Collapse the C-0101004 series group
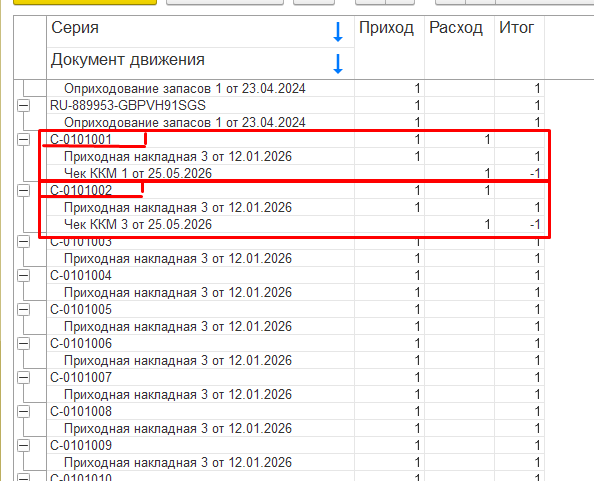Viewport: 594px width, 481px height. click(x=23, y=275)
